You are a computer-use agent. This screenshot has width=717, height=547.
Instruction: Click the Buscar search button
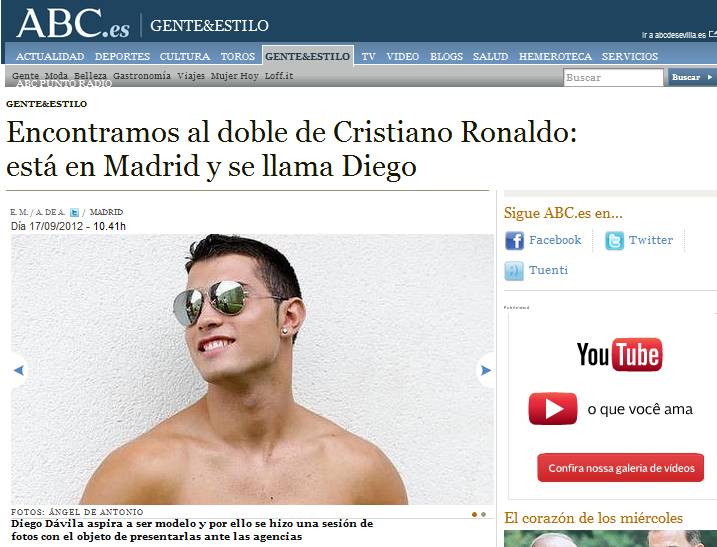click(x=692, y=77)
